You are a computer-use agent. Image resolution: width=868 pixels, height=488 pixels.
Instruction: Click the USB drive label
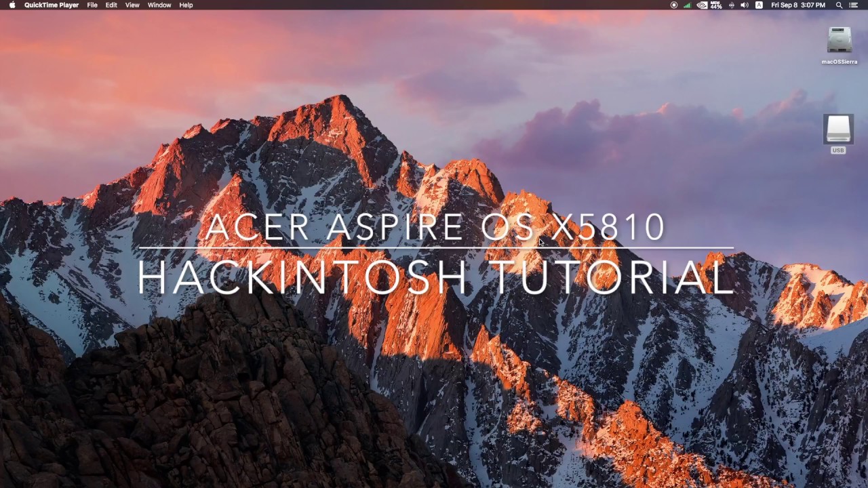(839, 150)
